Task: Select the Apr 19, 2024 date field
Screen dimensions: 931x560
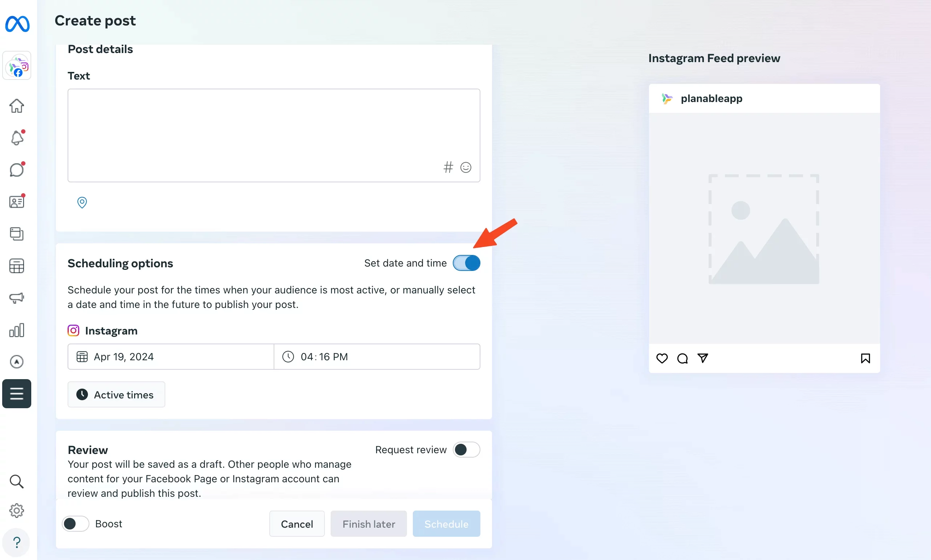Action: point(170,357)
